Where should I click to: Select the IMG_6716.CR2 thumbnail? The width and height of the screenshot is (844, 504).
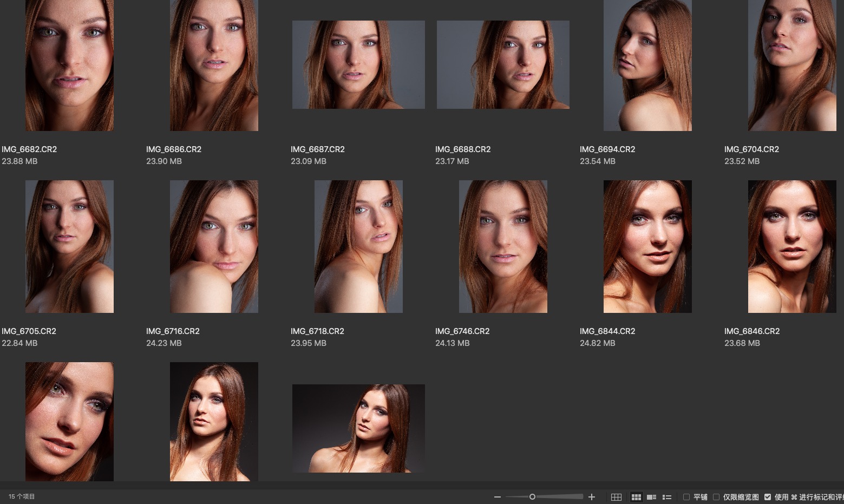pyautogui.click(x=214, y=246)
